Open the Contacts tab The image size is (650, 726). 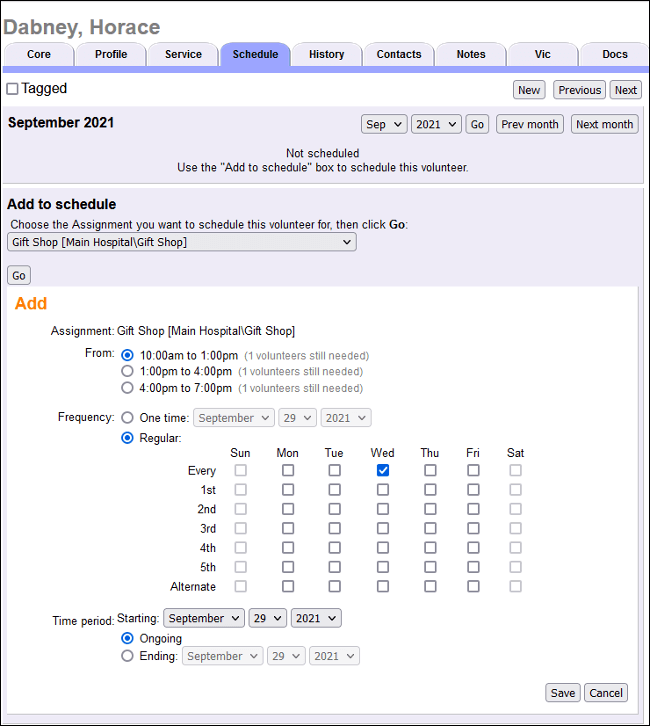(x=399, y=55)
